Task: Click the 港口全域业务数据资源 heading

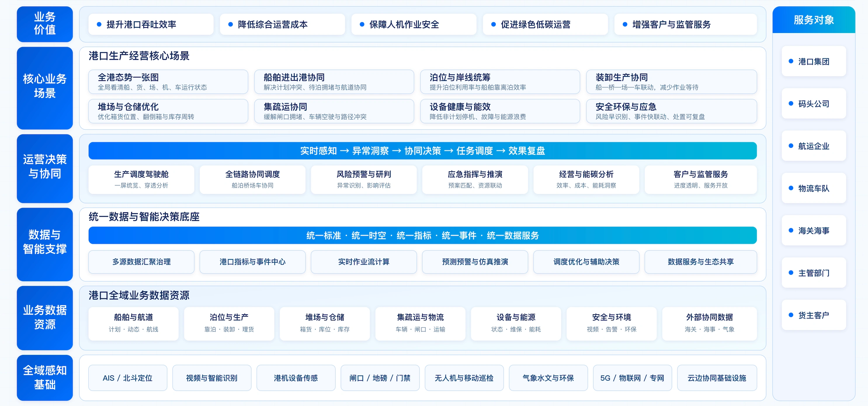Action: 139,295
